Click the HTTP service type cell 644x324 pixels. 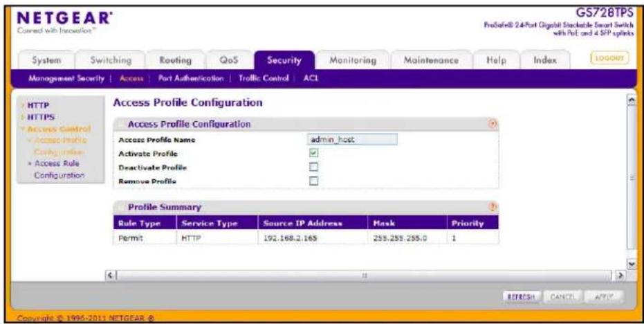pos(217,238)
